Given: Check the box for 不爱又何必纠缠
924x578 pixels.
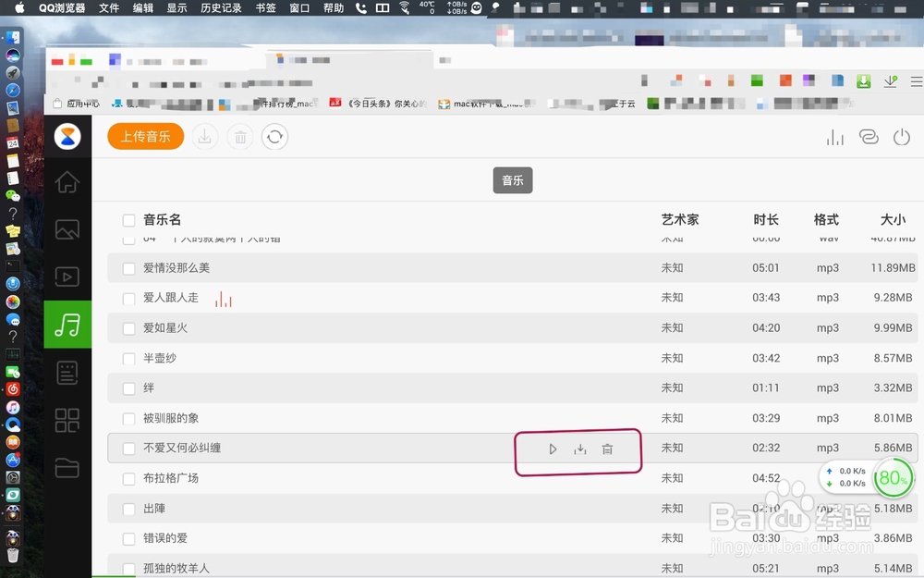Looking at the screenshot, I should click(x=129, y=449).
